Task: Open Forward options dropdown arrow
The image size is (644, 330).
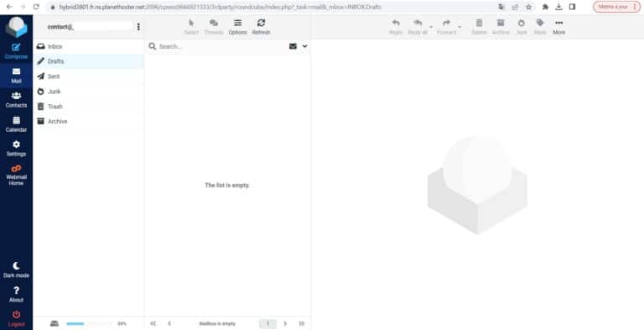Action: pyautogui.click(x=460, y=27)
